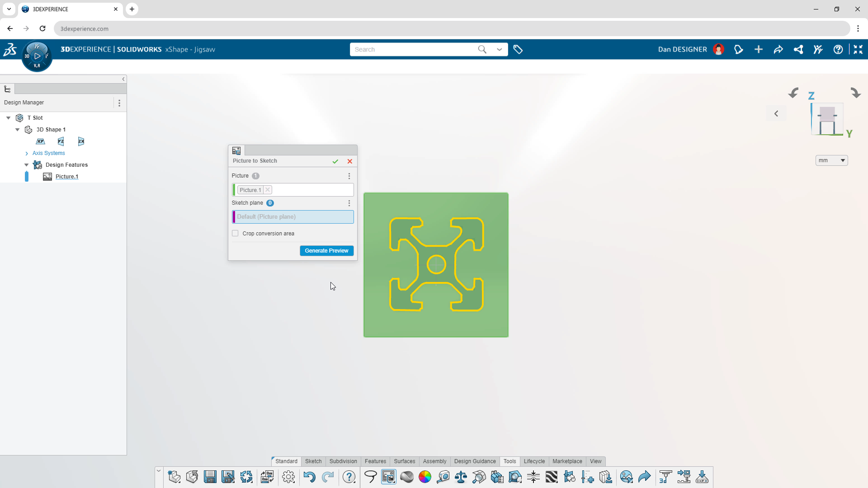
Task: Select the Features tab in bottom toolbar
Action: click(375, 461)
